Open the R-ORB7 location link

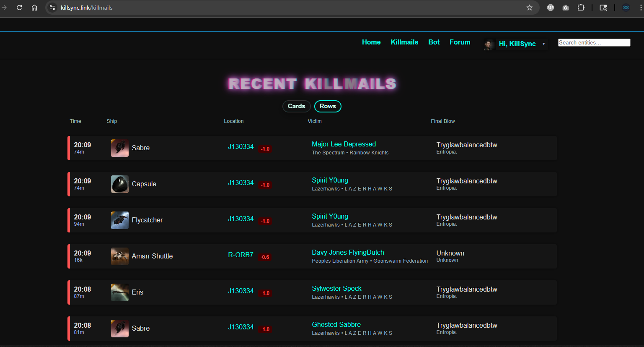(x=241, y=255)
